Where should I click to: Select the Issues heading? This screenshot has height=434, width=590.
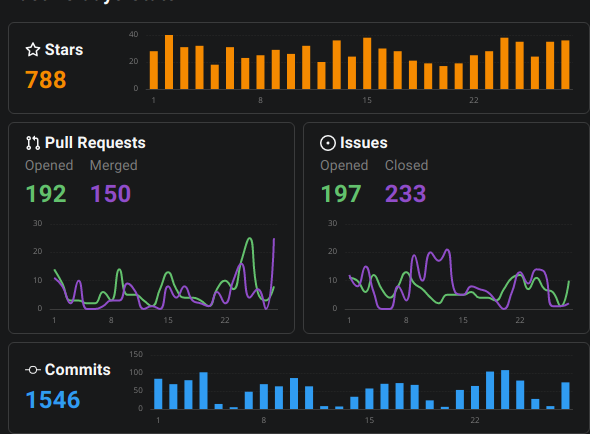363,143
